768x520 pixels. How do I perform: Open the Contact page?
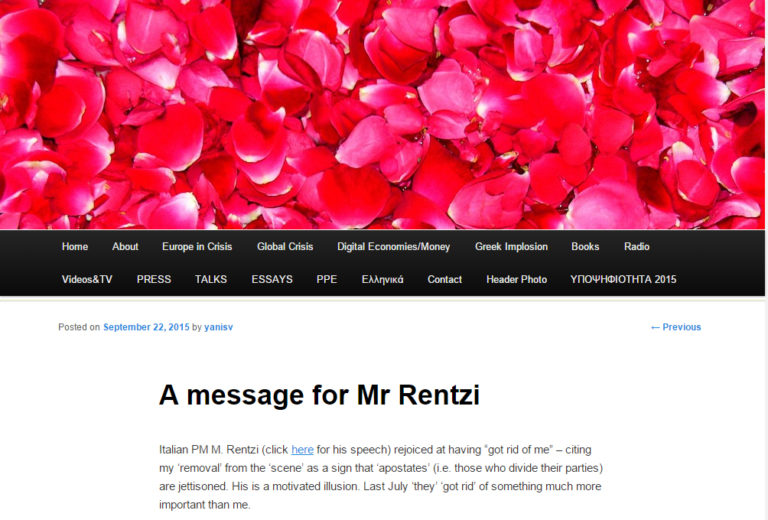point(444,280)
